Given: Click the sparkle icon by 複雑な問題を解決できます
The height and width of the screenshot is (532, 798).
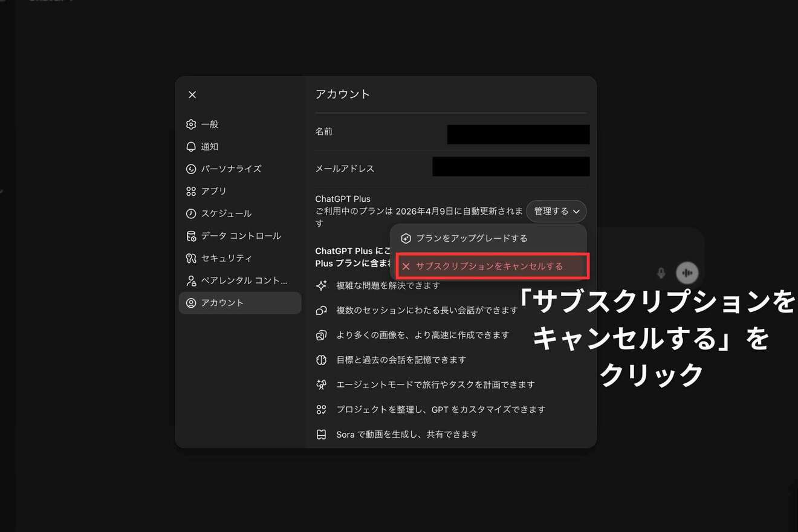Looking at the screenshot, I should coord(322,285).
